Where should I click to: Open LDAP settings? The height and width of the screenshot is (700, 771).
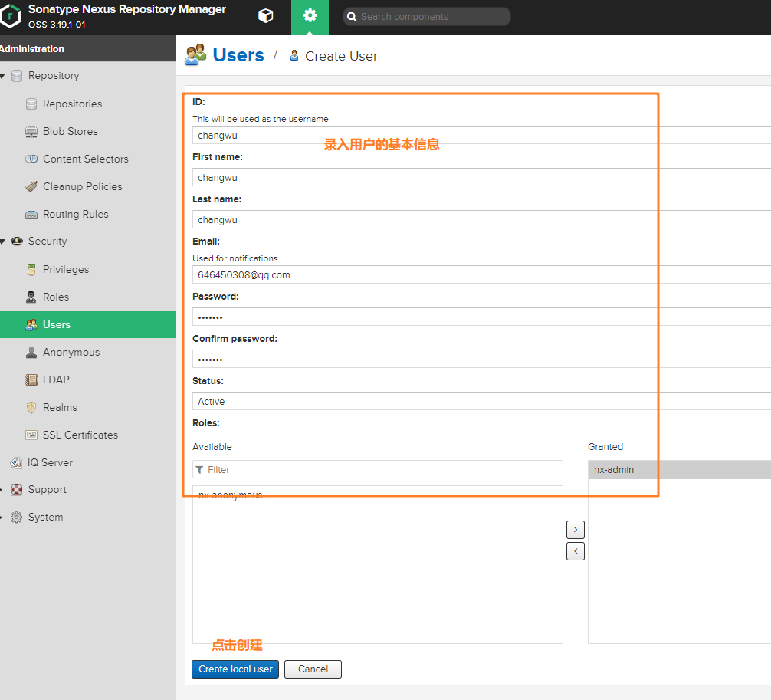(56, 380)
